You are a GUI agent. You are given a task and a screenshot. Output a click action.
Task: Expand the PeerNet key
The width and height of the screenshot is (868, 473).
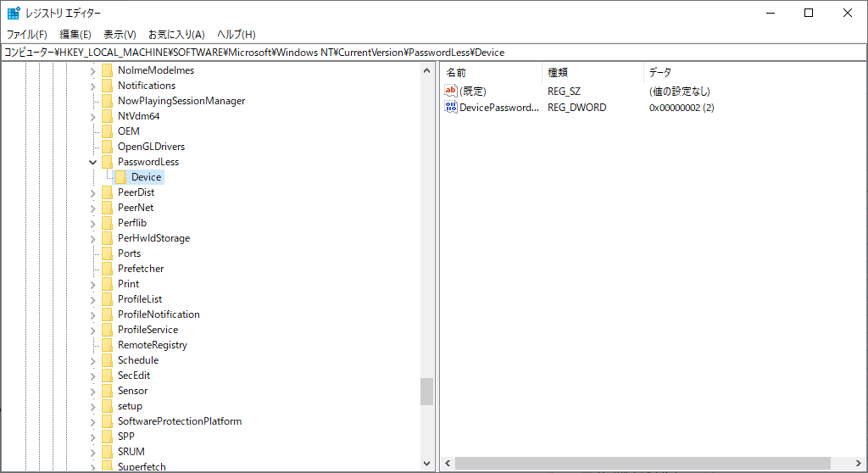pos(93,209)
